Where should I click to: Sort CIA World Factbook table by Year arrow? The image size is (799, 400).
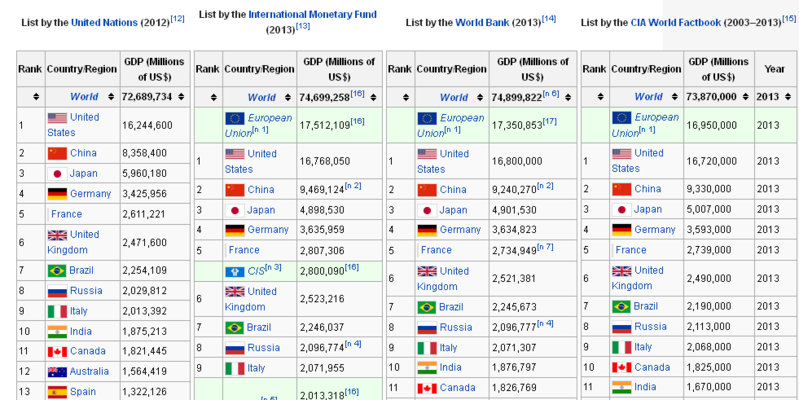tap(788, 97)
